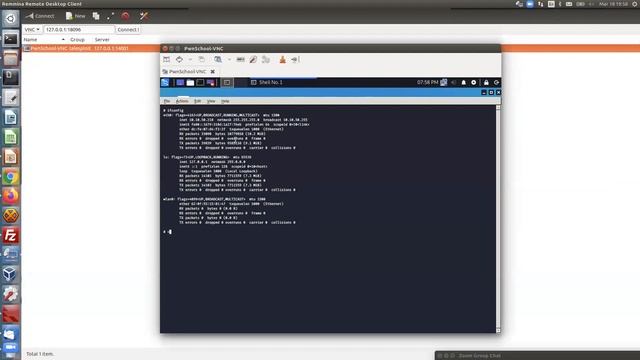Switch to the PwnSchool-VNC tab
This screenshot has height=360, width=640.
tap(184, 71)
